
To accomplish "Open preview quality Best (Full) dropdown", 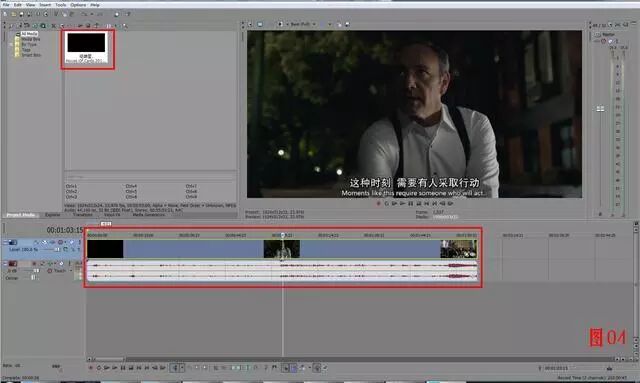I will point(302,24).
